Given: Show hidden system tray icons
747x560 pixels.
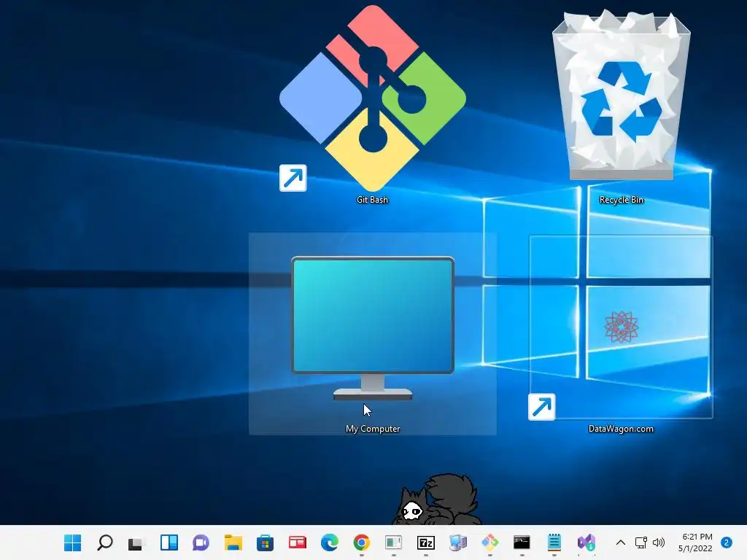Looking at the screenshot, I should pyautogui.click(x=620, y=542).
